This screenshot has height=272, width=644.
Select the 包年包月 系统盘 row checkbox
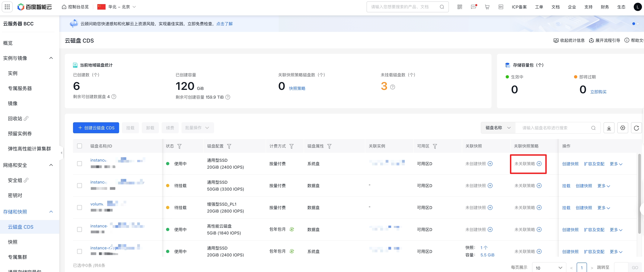(x=80, y=251)
